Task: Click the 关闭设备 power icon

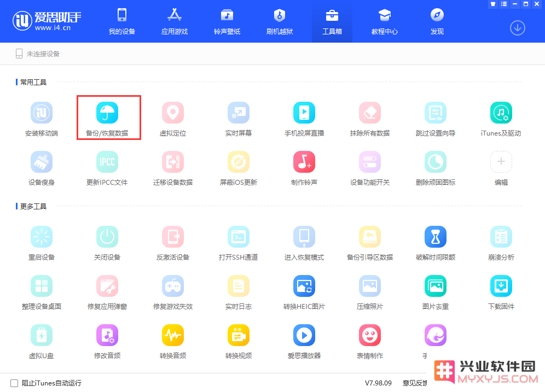Action: pos(107,237)
